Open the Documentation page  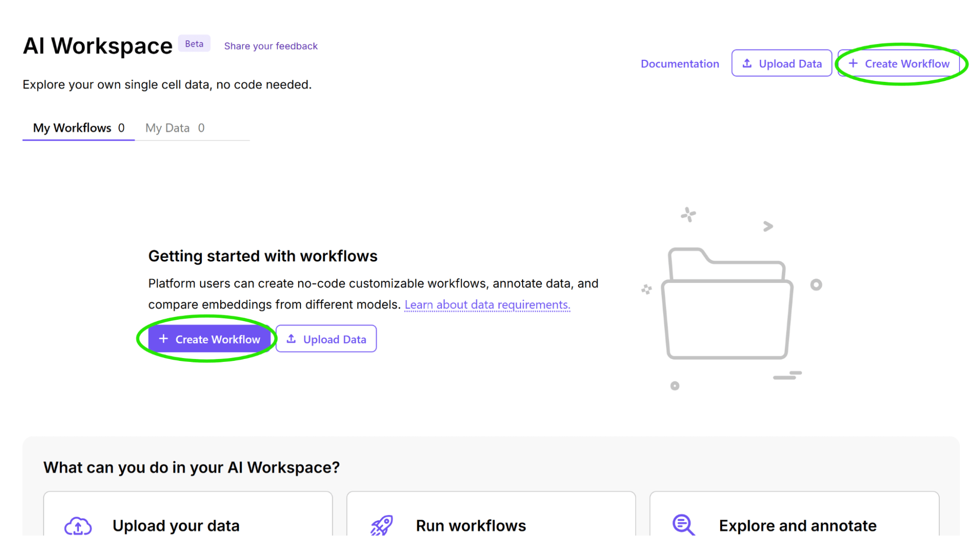pyautogui.click(x=680, y=63)
